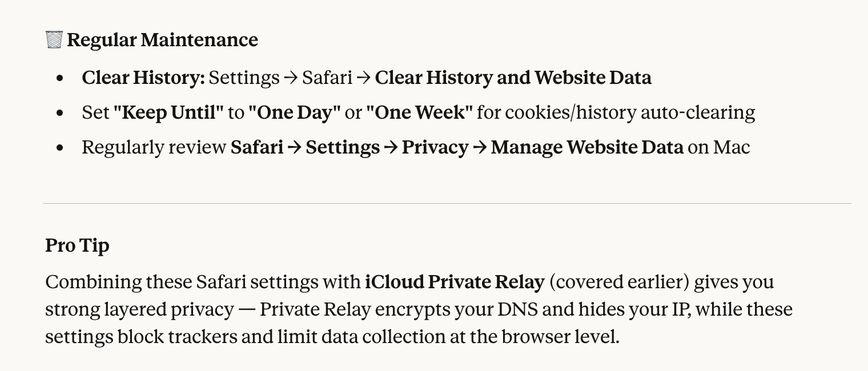Click the bold "Keep Until" text
The image size is (868, 371).
click(168, 112)
